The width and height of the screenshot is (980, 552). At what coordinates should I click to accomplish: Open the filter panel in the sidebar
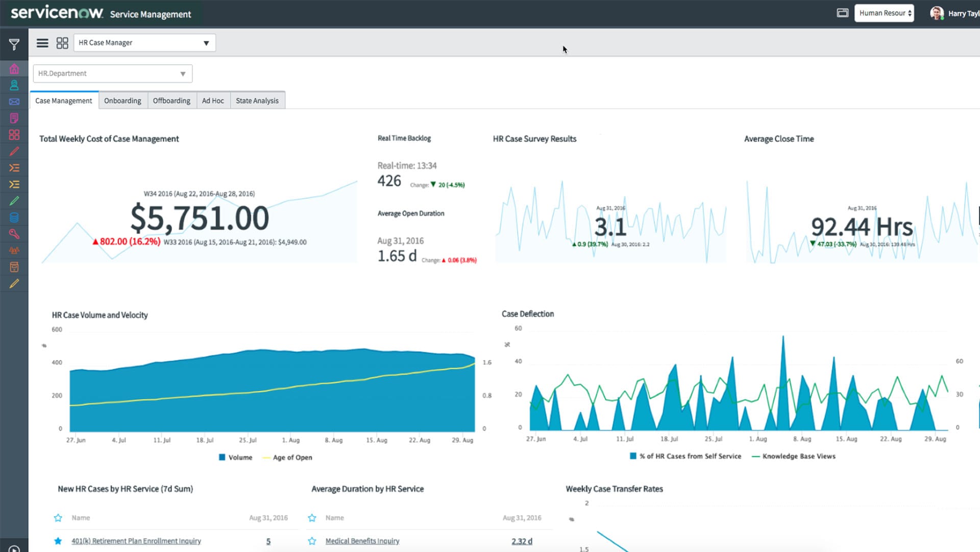pyautogui.click(x=14, y=43)
